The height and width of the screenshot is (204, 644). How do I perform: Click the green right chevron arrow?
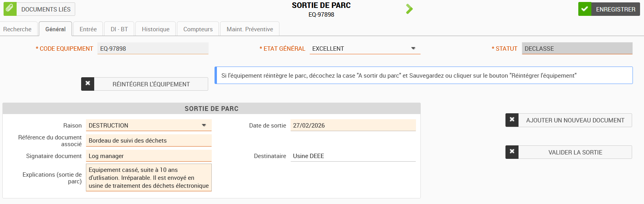[x=409, y=9]
